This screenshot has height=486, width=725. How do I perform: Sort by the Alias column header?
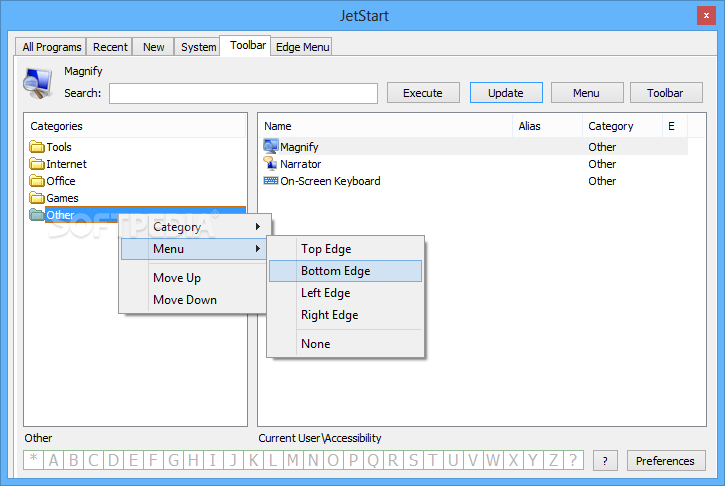(547, 126)
